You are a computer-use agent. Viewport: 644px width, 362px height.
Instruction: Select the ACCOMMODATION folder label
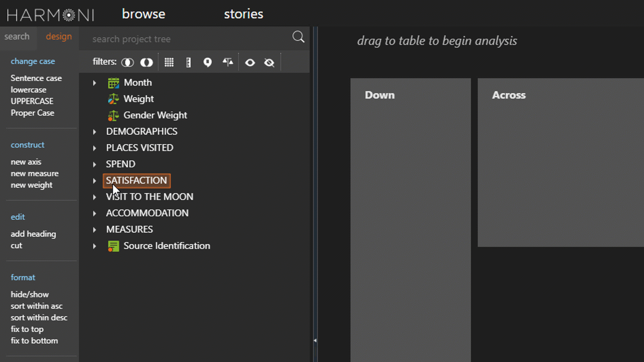147,213
